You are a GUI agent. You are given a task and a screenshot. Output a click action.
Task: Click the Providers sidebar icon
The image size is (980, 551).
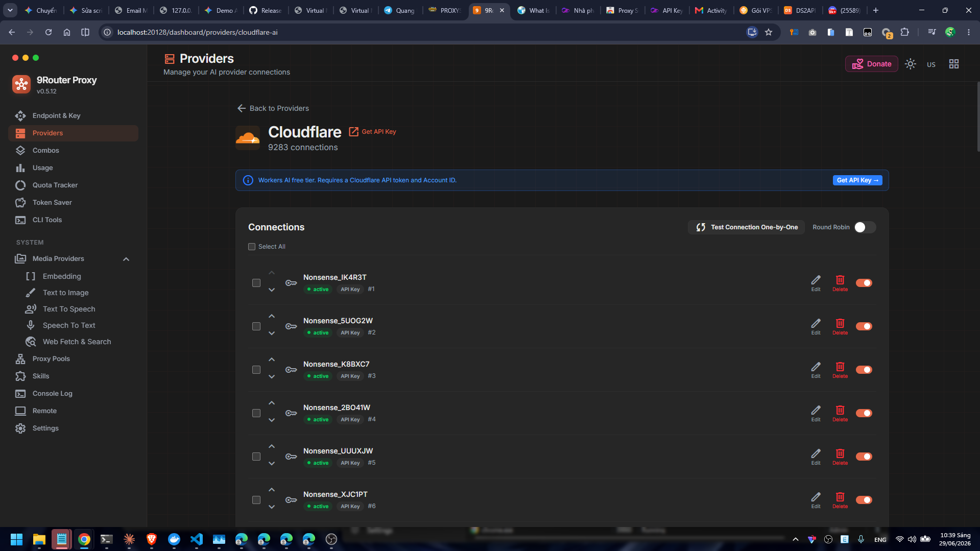point(20,133)
